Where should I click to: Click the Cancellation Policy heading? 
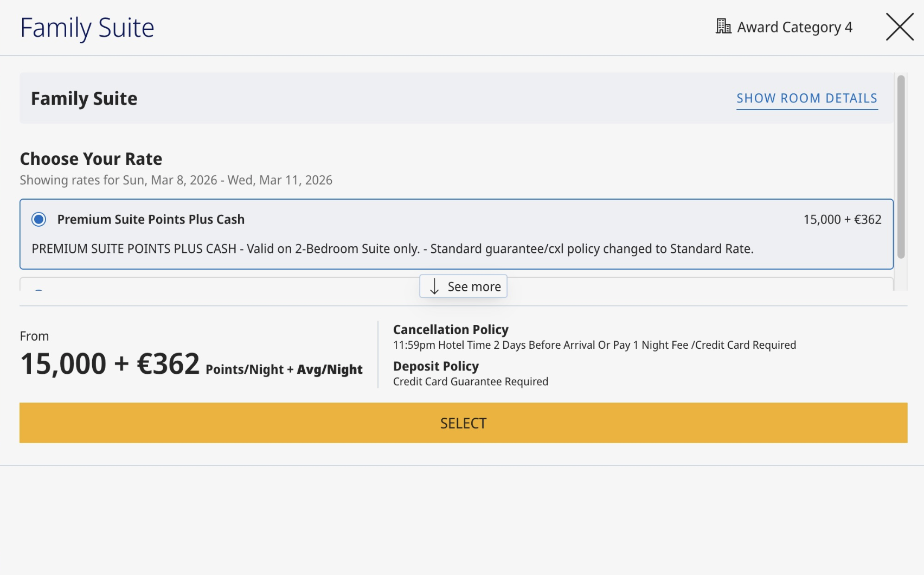(451, 330)
